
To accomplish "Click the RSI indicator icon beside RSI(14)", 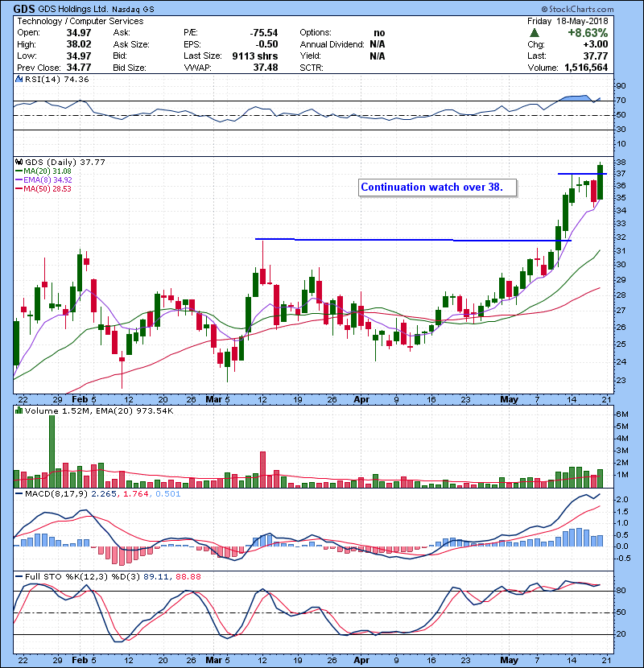I will pyautogui.click(x=19, y=79).
